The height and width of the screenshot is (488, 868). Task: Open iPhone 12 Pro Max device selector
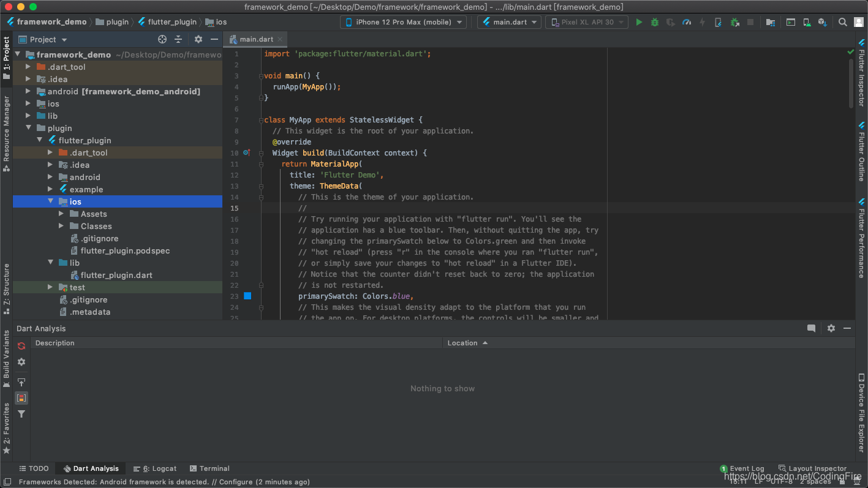coord(404,22)
